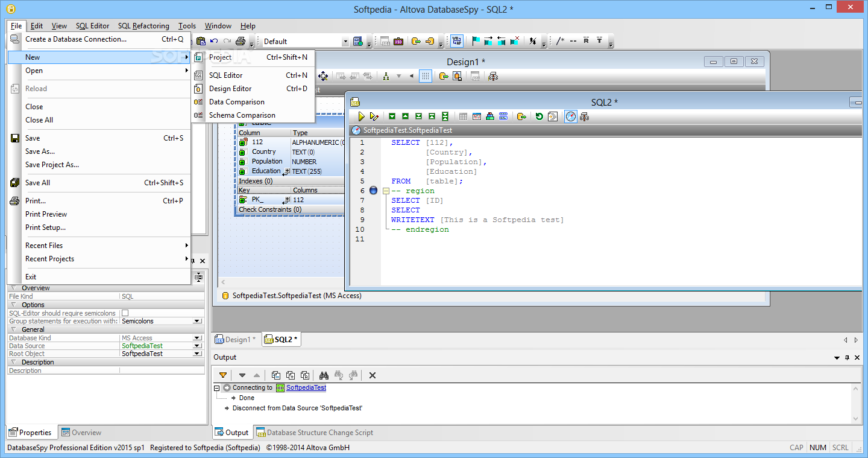Open the Database Kind MS Access dropdown

(x=197, y=338)
